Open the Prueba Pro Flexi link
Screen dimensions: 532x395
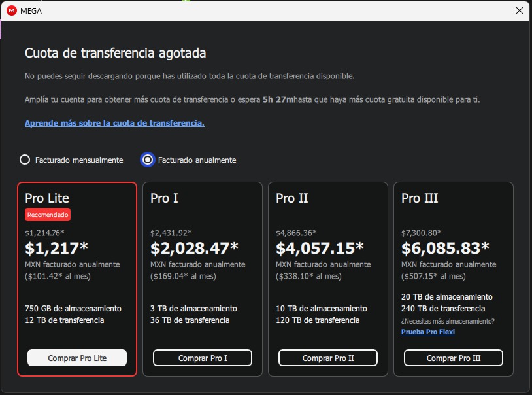click(428, 332)
